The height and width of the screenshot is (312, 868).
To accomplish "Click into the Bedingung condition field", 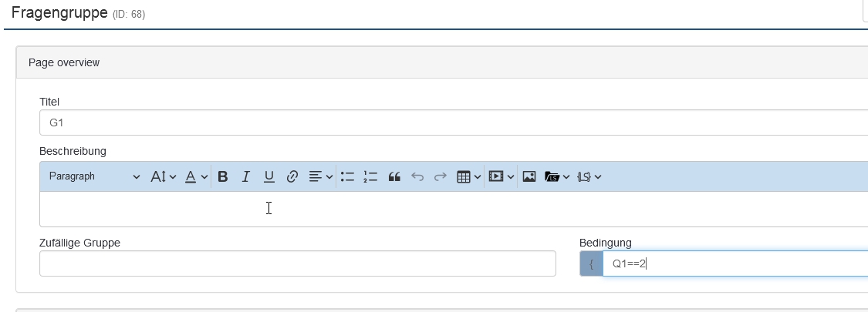I will tap(733, 263).
